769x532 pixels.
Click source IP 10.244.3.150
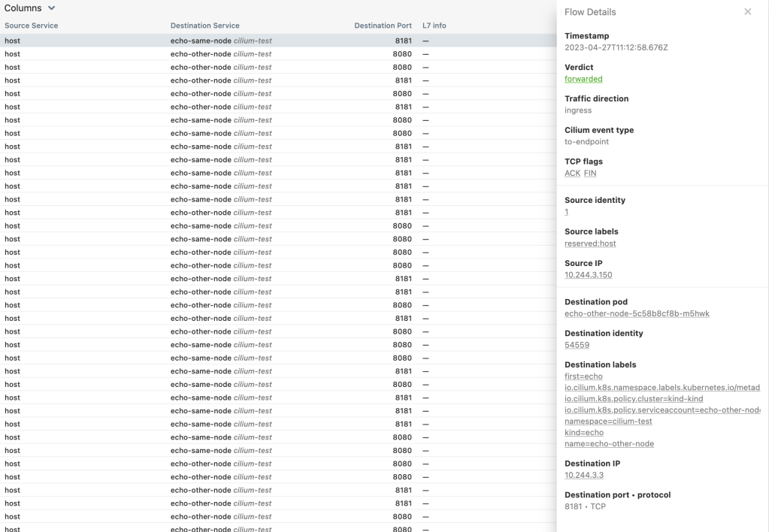[x=588, y=275]
